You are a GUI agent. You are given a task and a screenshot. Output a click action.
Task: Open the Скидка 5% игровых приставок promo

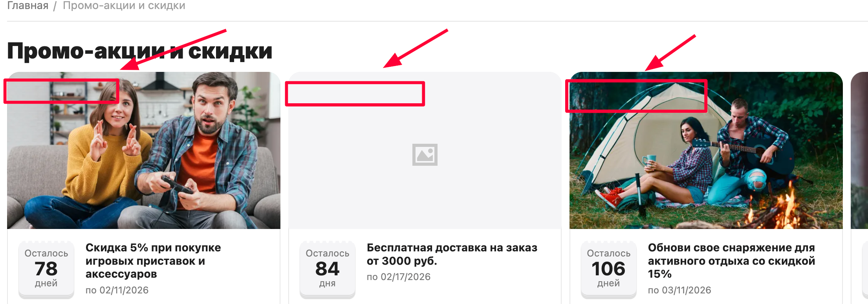(x=153, y=261)
